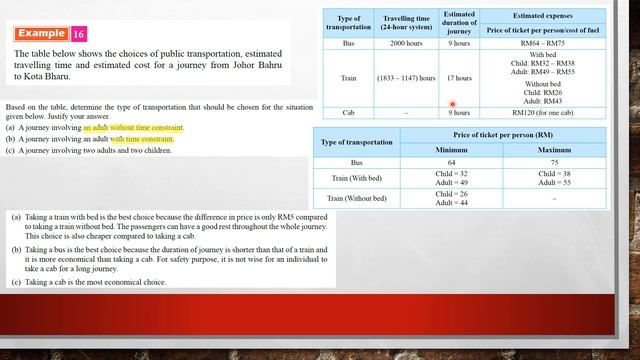Click answer (a) about taking a train with bed
The height and width of the screenshot is (360, 640).
(x=170, y=227)
